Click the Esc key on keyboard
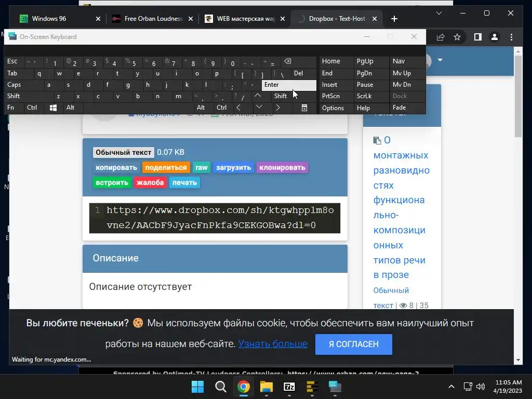 14,61
